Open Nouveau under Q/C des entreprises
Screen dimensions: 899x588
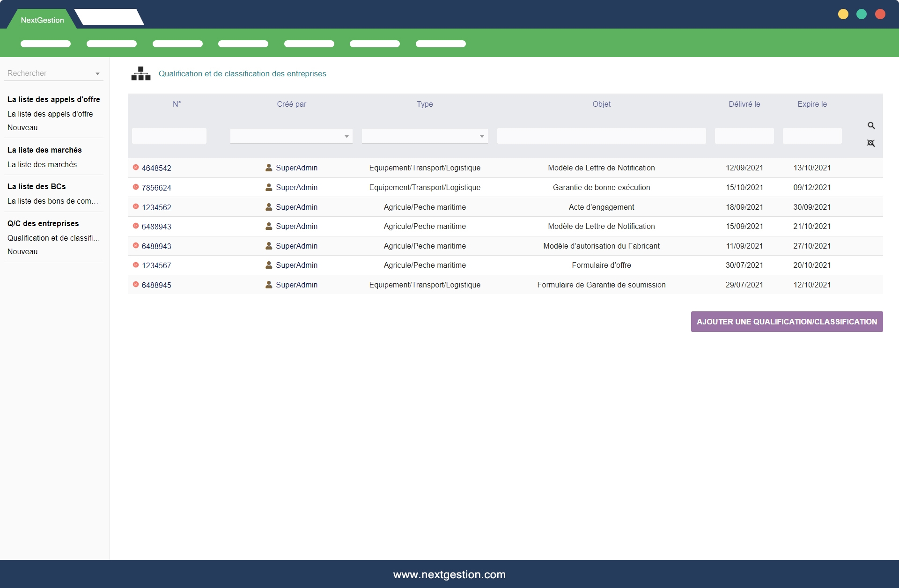[22, 251]
